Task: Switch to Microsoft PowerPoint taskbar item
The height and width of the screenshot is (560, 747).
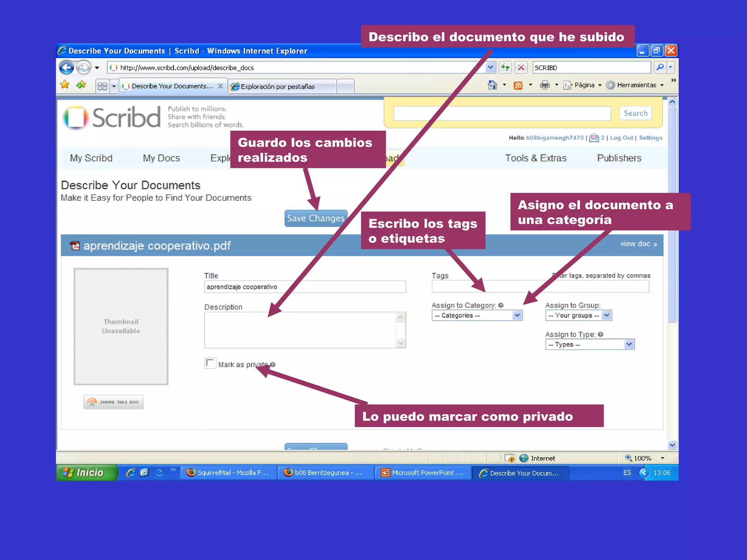Action: click(423, 472)
